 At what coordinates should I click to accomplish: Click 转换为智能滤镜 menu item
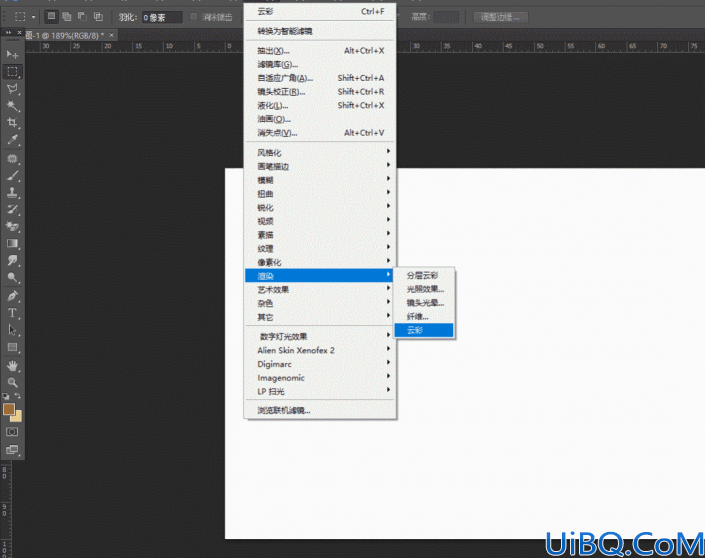point(320,31)
